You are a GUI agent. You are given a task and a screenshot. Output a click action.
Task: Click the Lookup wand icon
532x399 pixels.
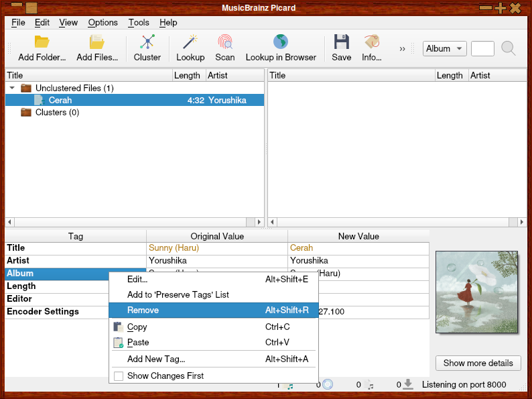click(190, 42)
